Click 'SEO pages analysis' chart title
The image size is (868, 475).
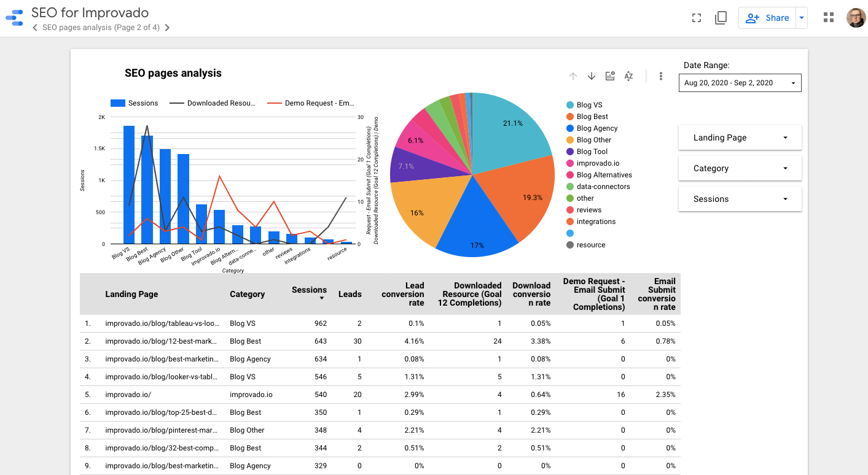[173, 73]
